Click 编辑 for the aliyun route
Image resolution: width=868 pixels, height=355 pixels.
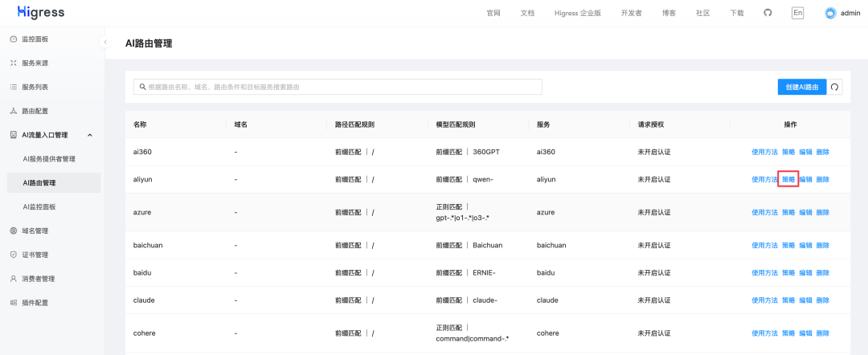805,179
